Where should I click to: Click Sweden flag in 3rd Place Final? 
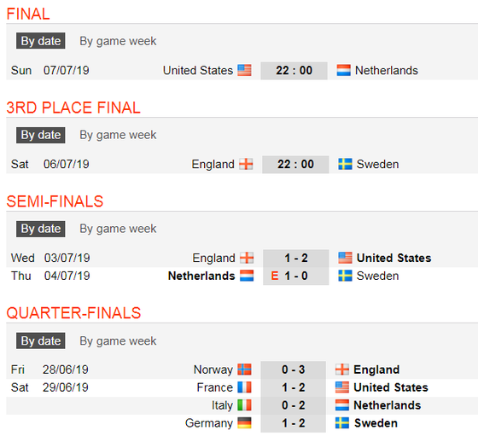tap(345, 164)
